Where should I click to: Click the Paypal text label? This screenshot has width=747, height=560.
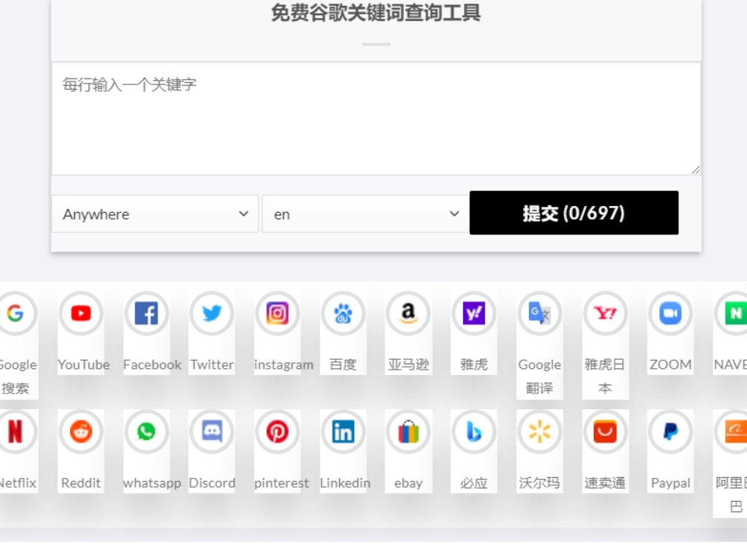coord(670,483)
